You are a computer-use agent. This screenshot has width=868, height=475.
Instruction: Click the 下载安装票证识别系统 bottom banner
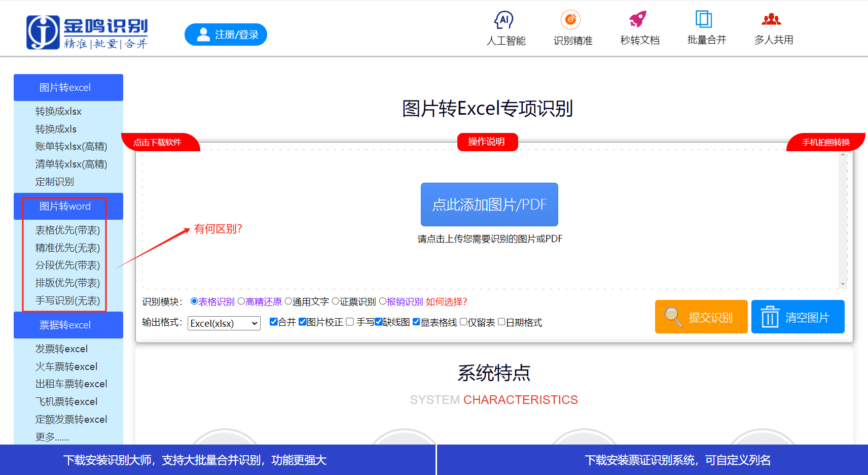click(x=653, y=460)
